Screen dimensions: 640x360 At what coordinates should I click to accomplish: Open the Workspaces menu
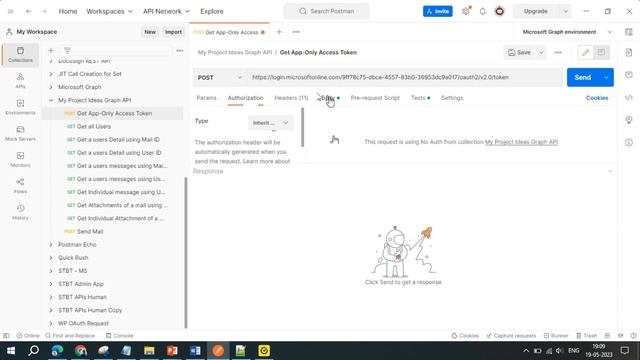109,11
